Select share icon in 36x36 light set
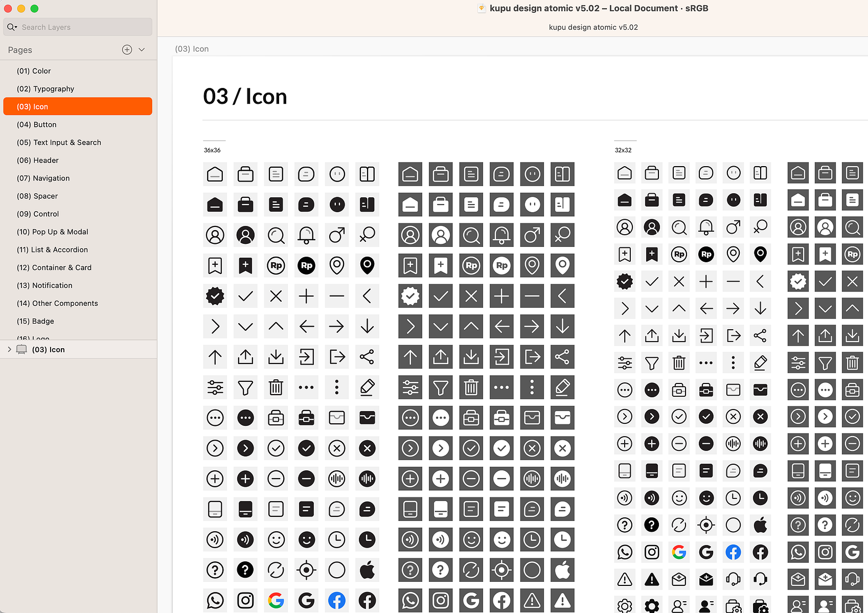 click(367, 357)
